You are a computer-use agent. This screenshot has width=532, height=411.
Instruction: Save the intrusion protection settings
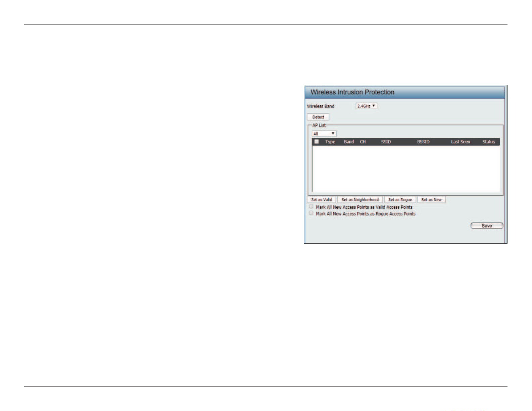[487, 226]
